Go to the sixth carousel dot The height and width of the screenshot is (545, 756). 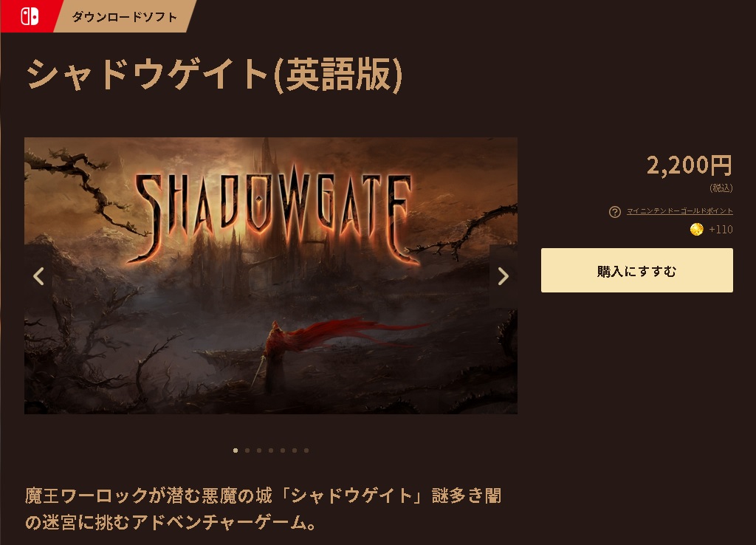tap(295, 450)
